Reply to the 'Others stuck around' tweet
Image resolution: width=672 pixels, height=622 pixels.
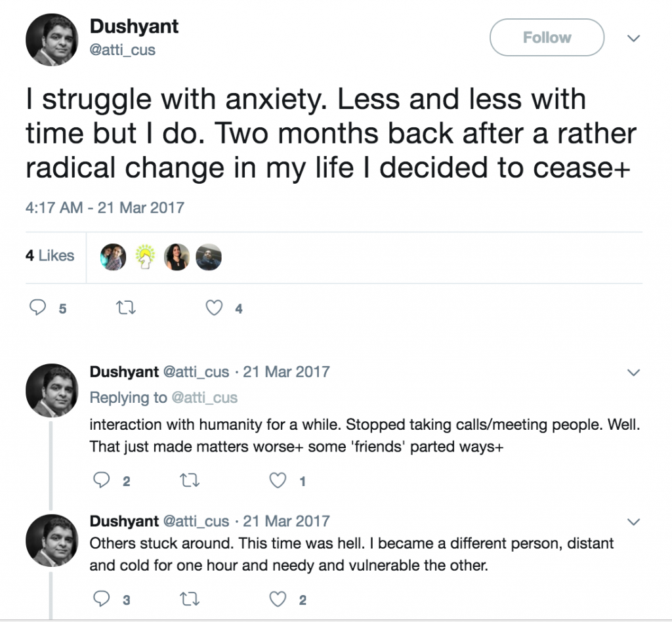(x=101, y=598)
